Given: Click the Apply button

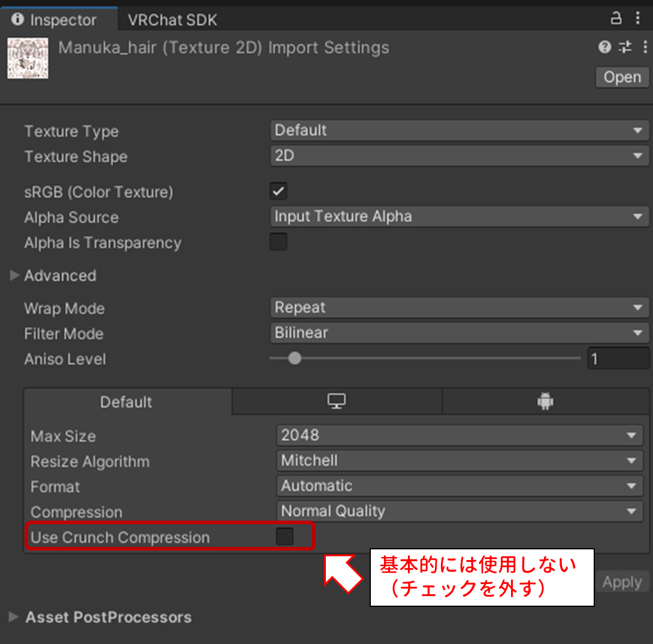Looking at the screenshot, I should tap(622, 582).
